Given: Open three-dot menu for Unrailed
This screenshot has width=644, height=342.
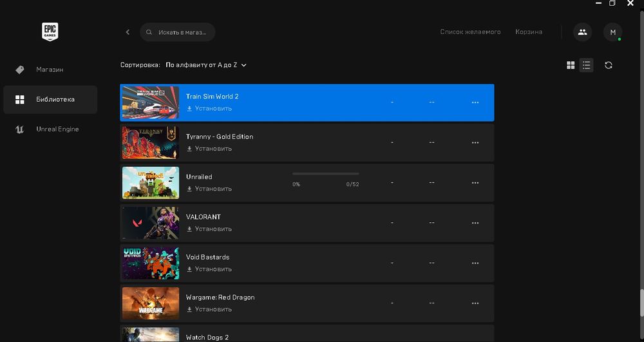Looking at the screenshot, I should click(x=475, y=183).
